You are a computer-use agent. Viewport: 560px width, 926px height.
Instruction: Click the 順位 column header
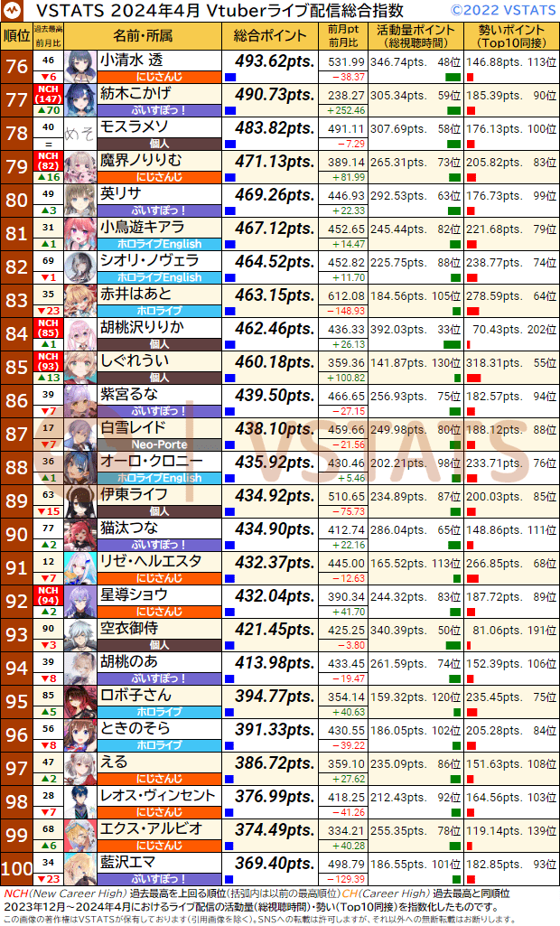point(16,36)
